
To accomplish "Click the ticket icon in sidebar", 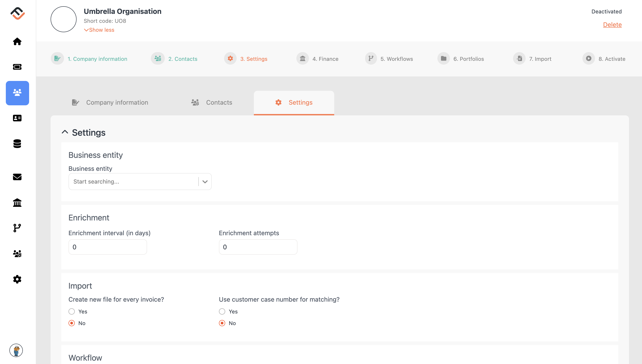I will coord(17,67).
